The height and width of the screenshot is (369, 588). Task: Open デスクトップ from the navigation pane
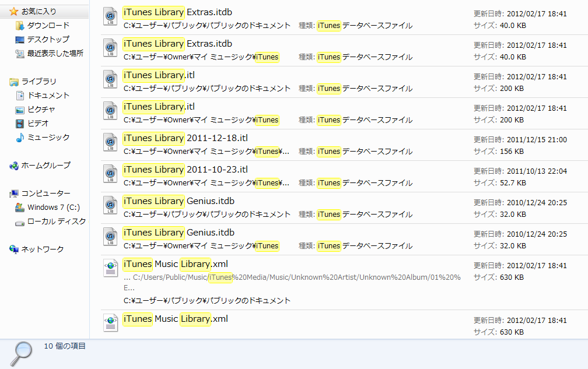(43, 39)
